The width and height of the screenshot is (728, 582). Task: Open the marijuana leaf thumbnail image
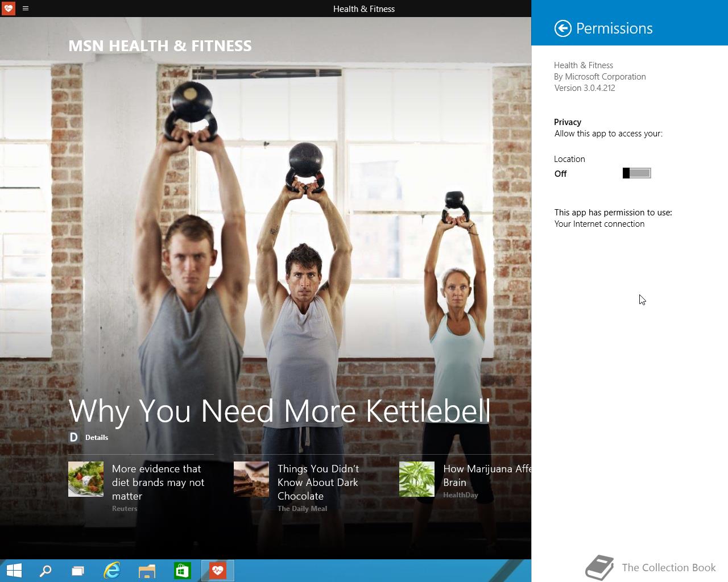[417, 479]
